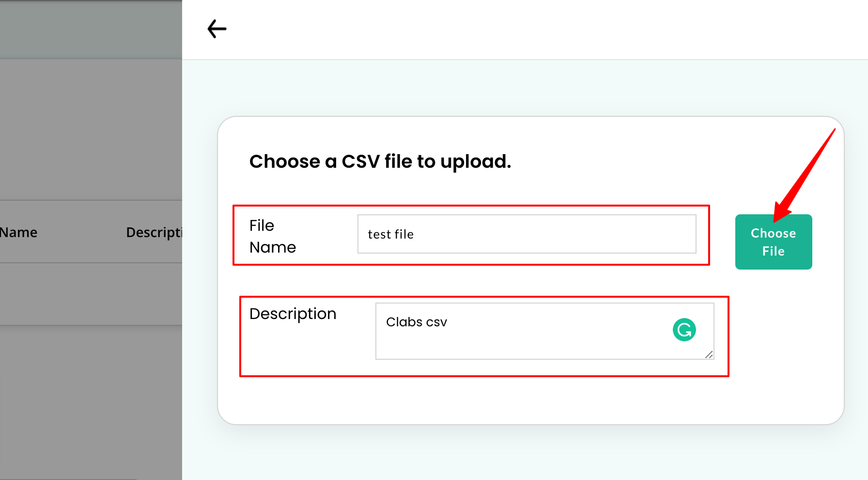Click the Name column header
Viewport: 868px width, 480px height.
point(18,232)
